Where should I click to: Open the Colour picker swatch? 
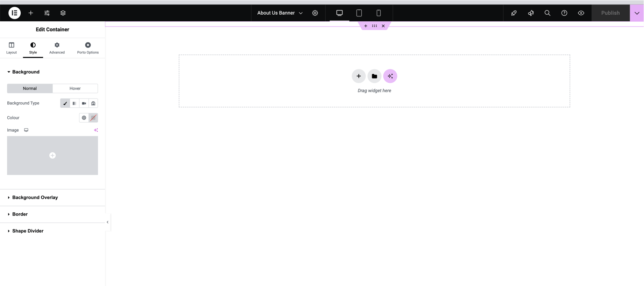pyautogui.click(x=93, y=118)
